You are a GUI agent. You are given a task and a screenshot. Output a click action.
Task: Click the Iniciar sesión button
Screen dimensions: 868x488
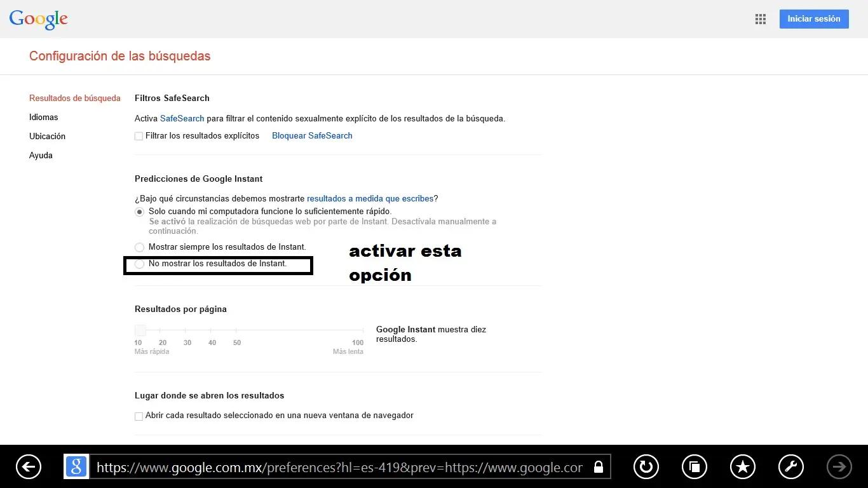814,19
